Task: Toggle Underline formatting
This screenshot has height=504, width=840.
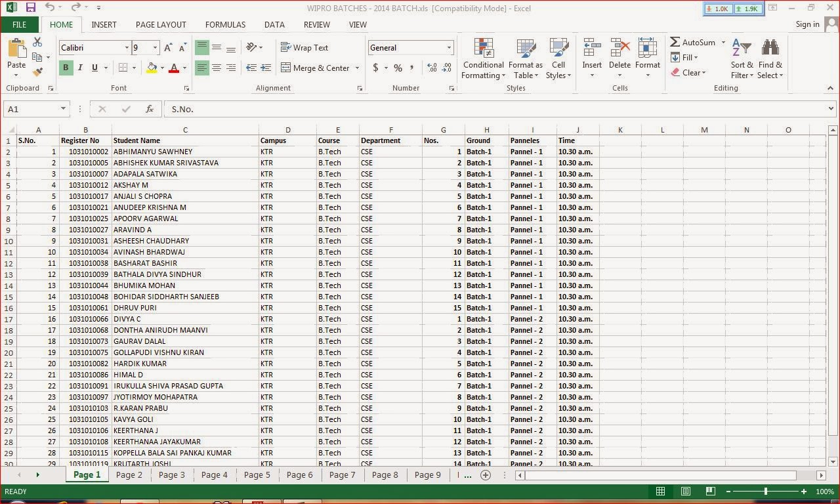Action: point(94,68)
